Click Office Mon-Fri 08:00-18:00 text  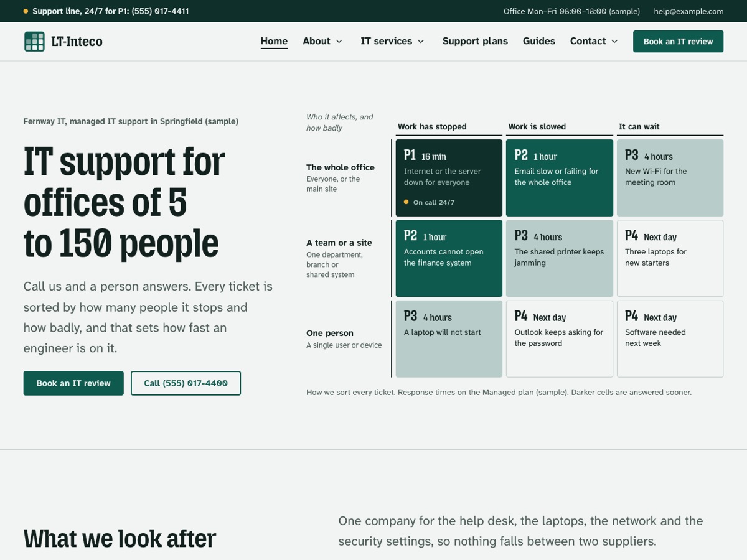click(x=571, y=11)
